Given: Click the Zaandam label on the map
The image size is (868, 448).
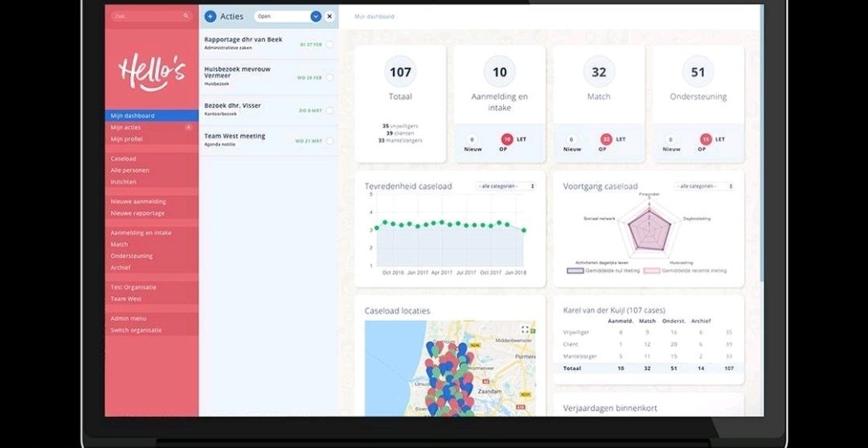Looking at the screenshot, I should (x=489, y=391).
